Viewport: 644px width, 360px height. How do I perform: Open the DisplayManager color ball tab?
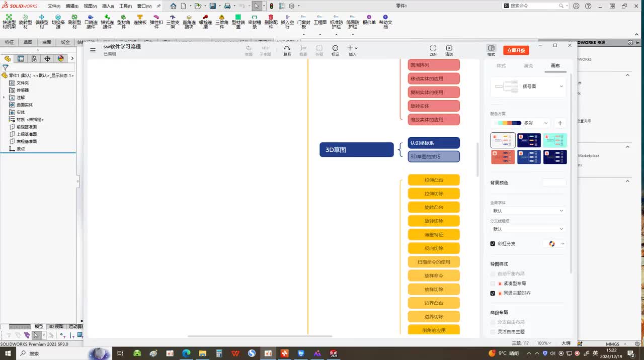[x=60, y=58]
